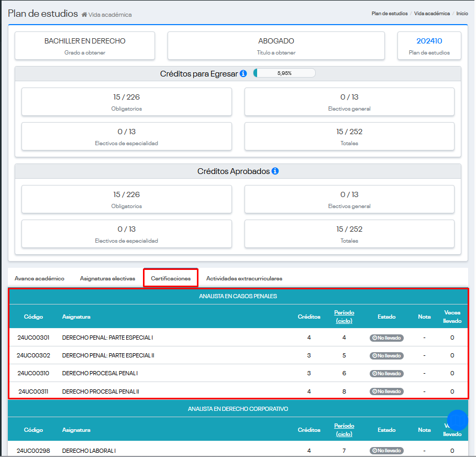Click Período (ciclo) header in Derecho Corporativo table
The height and width of the screenshot is (457, 476).
pyautogui.click(x=344, y=430)
